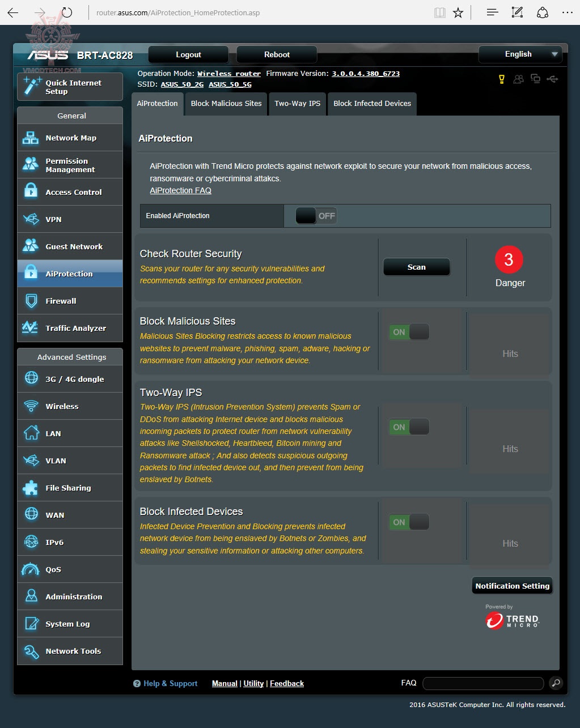Open the browser hub icon
The width and height of the screenshot is (580, 728).
click(492, 12)
